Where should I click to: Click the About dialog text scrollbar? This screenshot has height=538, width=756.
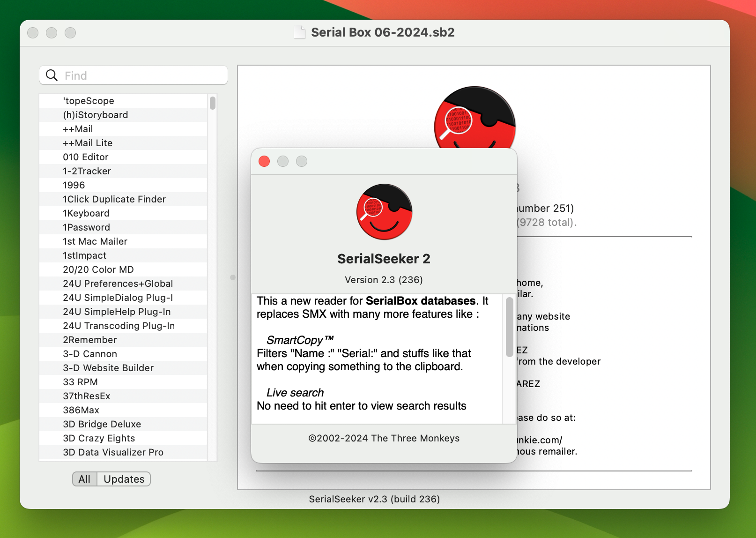pyautogui.click(x=510, y=327)
